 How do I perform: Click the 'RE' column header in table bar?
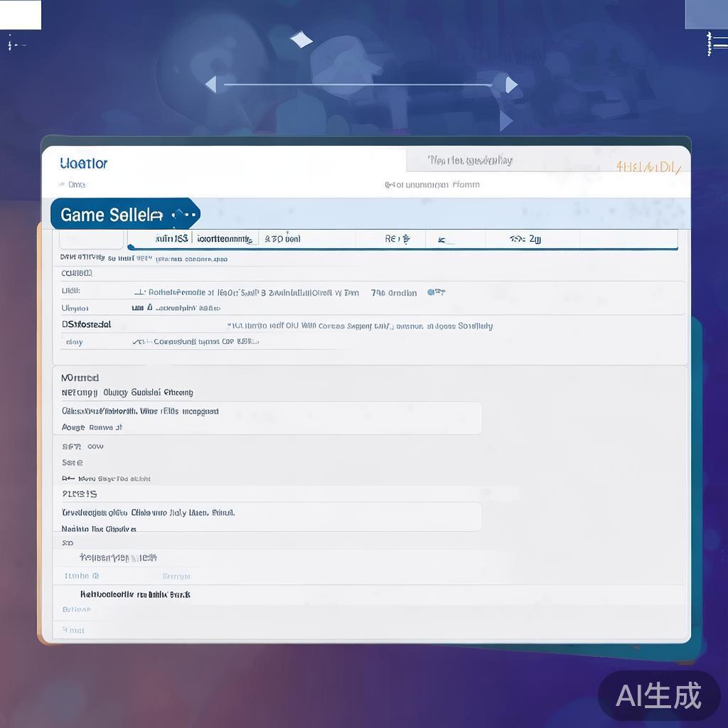397,240
